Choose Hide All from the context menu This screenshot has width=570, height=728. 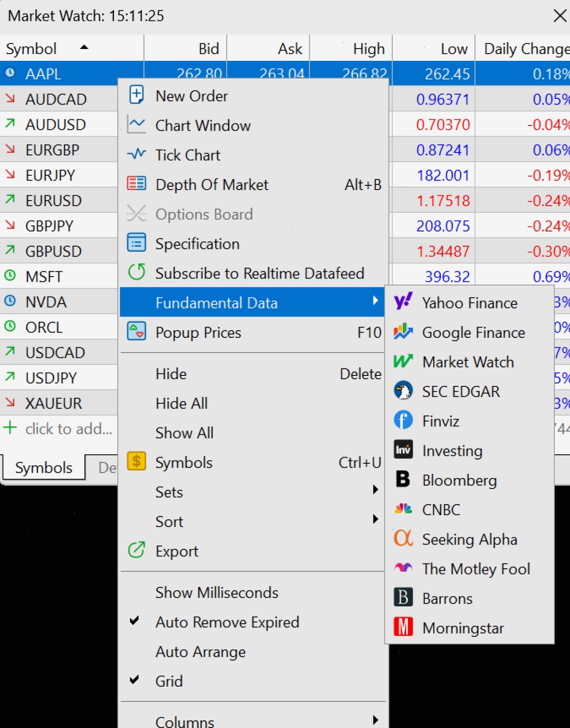[x=253, y=403]
